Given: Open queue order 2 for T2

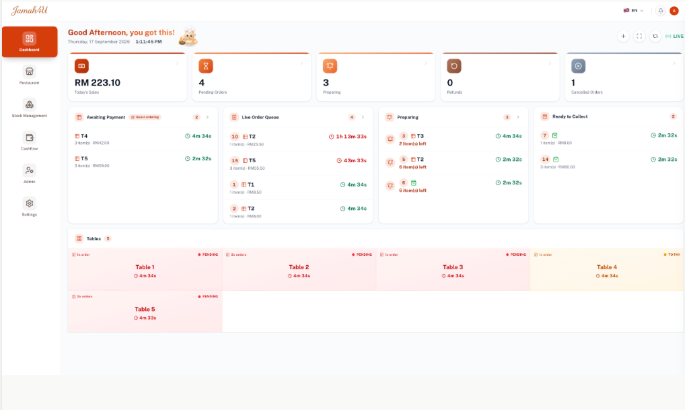Looking at the screenshot, I should 298,212.
